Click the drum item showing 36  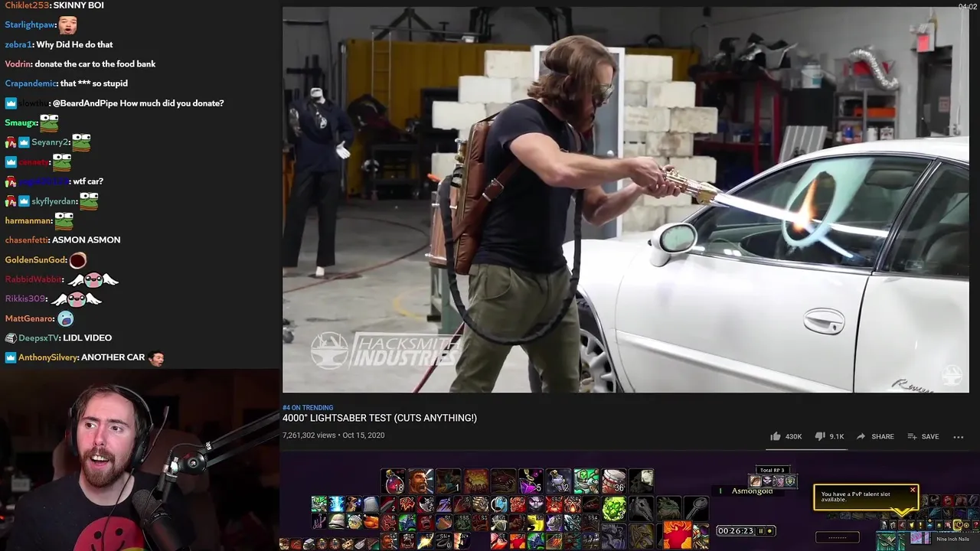coord(614,481)
